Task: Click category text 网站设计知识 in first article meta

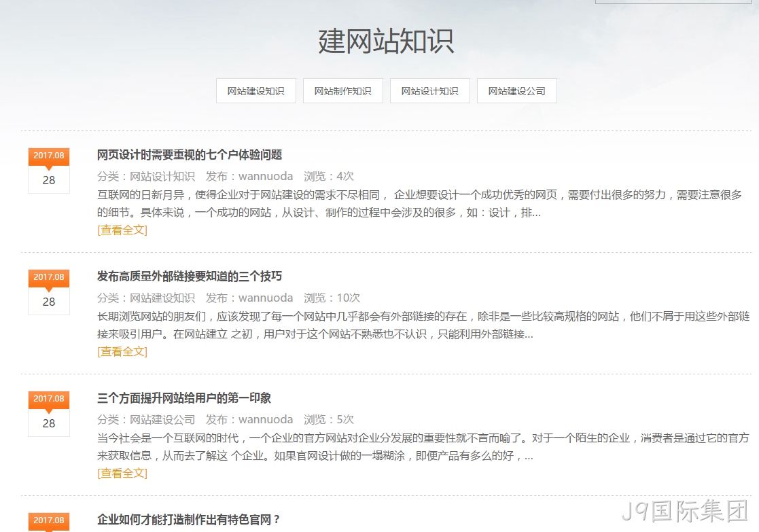Action: click(x=162, y=176)
